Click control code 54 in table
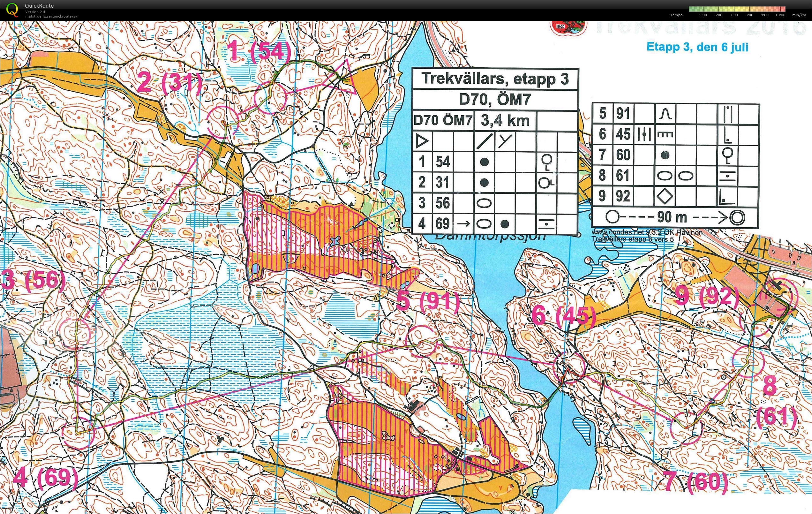The image size is (812, 514). pyautogui.click(x=443, y=162)
